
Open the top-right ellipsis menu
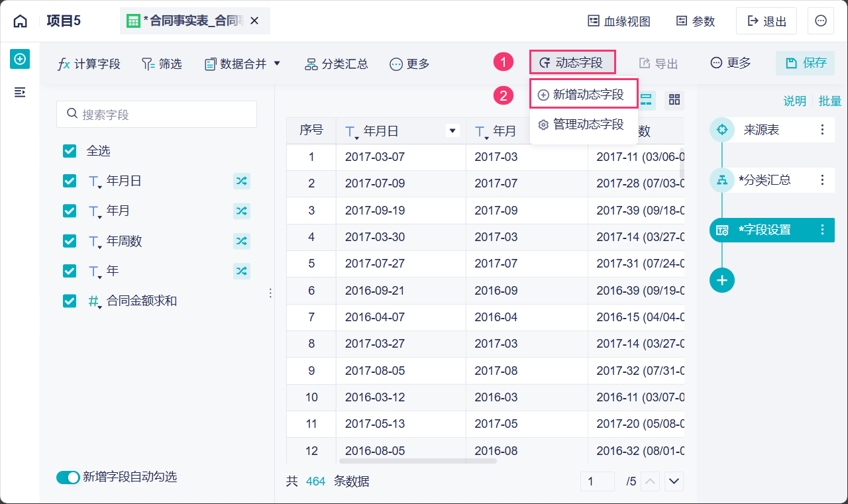[x=821, y=21]
